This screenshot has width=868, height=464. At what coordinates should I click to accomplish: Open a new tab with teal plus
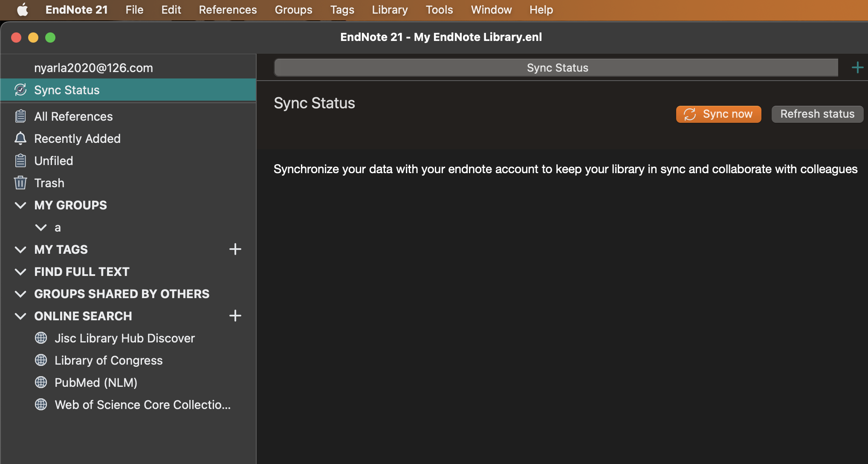pos(857,68)
